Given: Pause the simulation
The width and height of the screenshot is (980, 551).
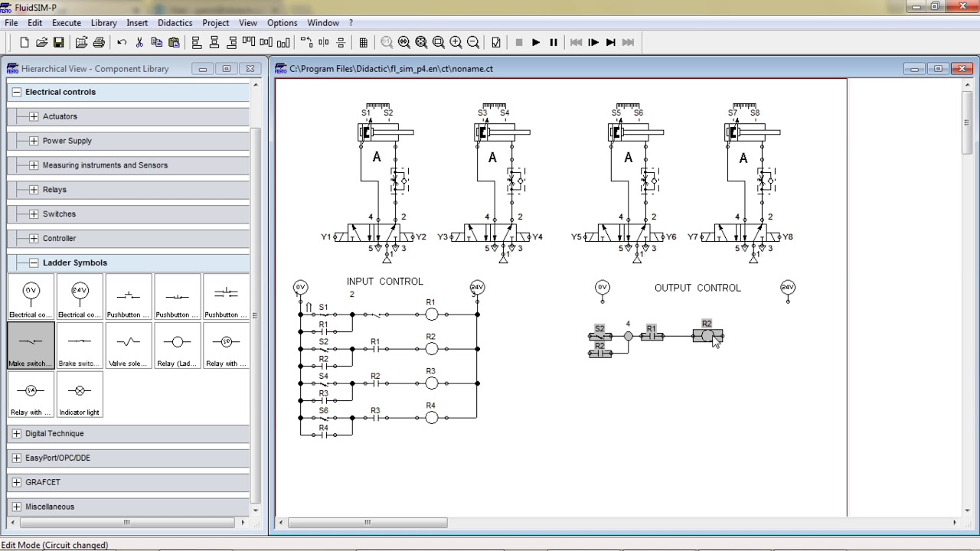Looking at the screenshot, I should tap(554, 43).
